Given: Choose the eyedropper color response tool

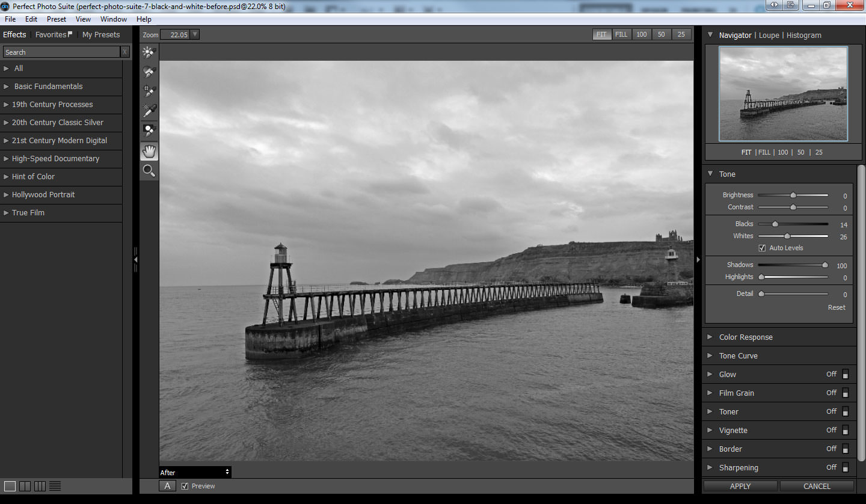Looking at the screenshot, I should pyautogui.click(x=149, y=111).
